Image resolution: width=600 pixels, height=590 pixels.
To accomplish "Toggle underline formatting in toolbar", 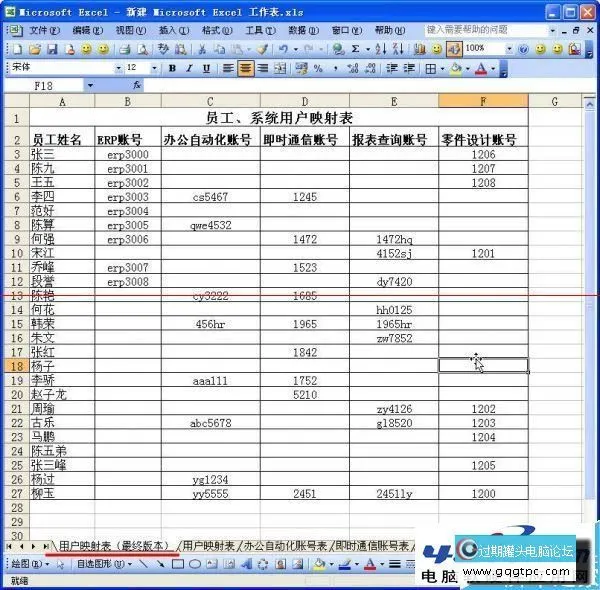I will (205, 68).
